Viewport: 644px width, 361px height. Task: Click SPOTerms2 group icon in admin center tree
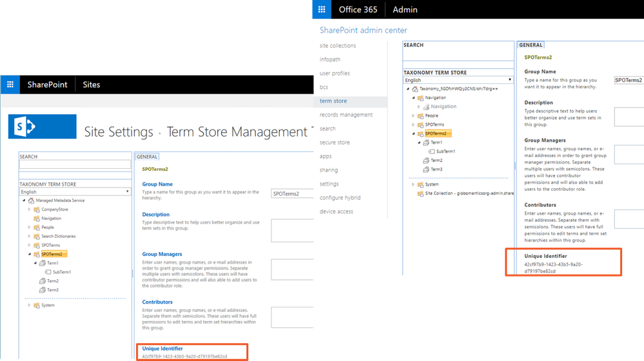[420, 133]
